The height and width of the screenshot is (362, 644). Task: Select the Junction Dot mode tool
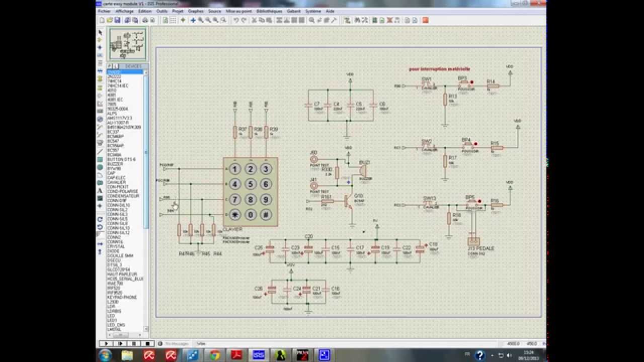[100, 48]
